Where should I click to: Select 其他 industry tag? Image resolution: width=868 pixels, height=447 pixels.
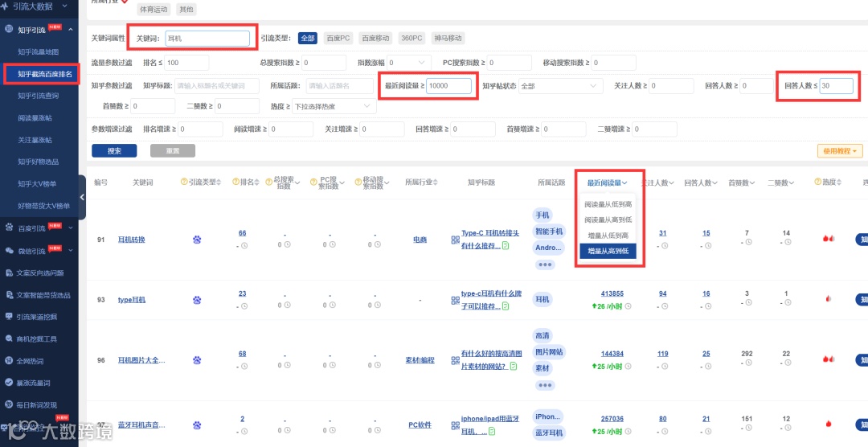click(186, 10)
